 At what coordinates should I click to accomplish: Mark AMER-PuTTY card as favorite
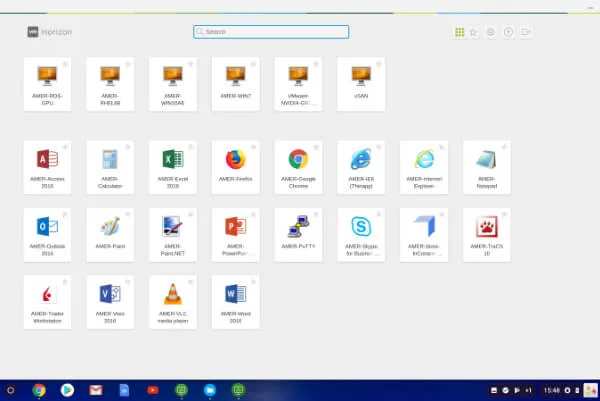point(316,214)
